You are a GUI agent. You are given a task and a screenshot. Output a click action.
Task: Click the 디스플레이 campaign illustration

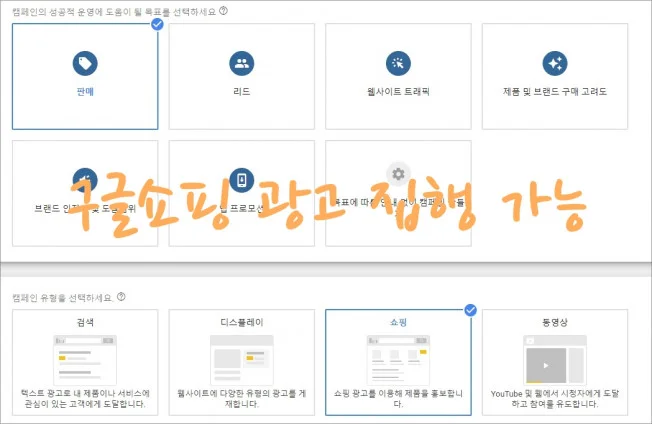point(242,360)
